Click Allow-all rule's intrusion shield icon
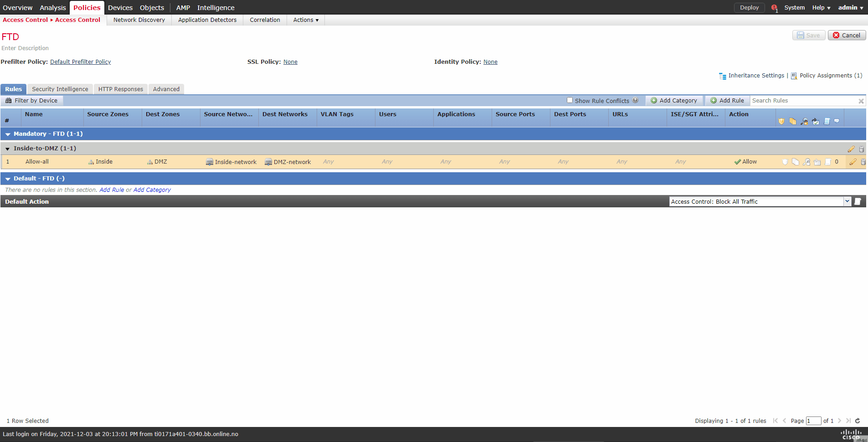 [785, 162]
